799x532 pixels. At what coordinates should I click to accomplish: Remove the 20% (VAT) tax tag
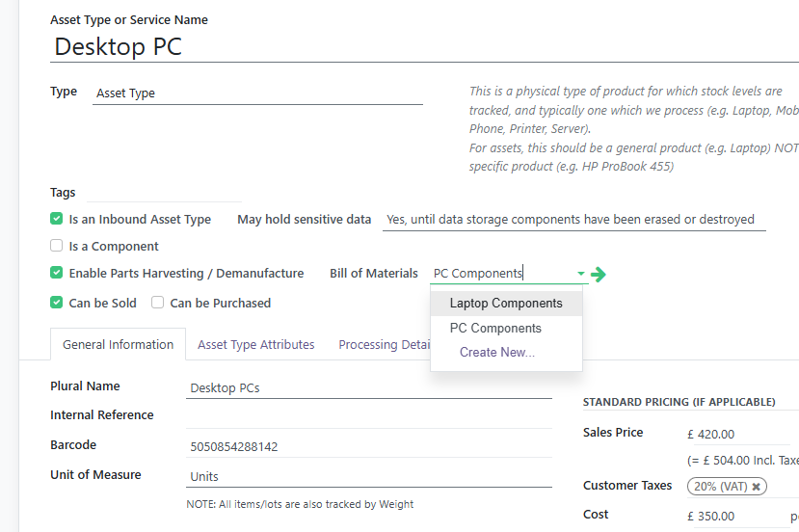point(757,487)
